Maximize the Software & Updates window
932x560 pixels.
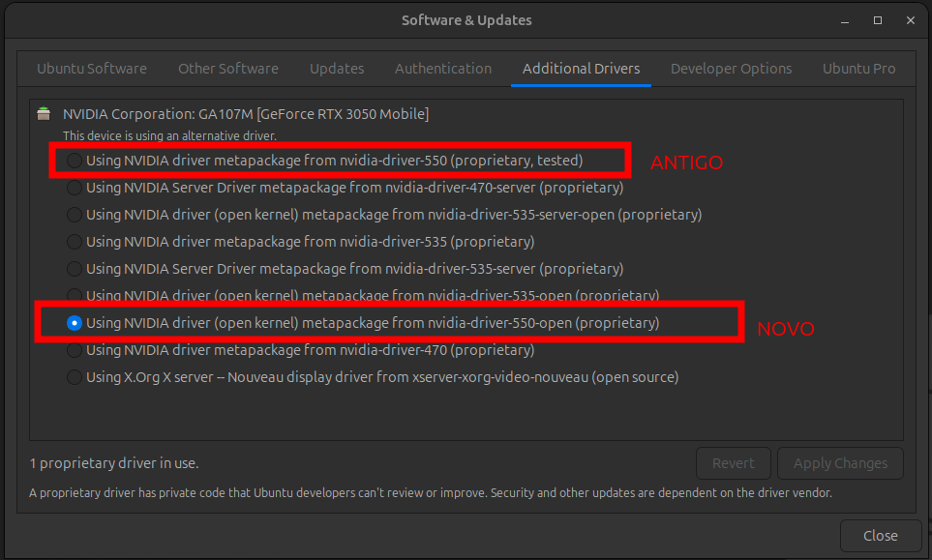877,20
